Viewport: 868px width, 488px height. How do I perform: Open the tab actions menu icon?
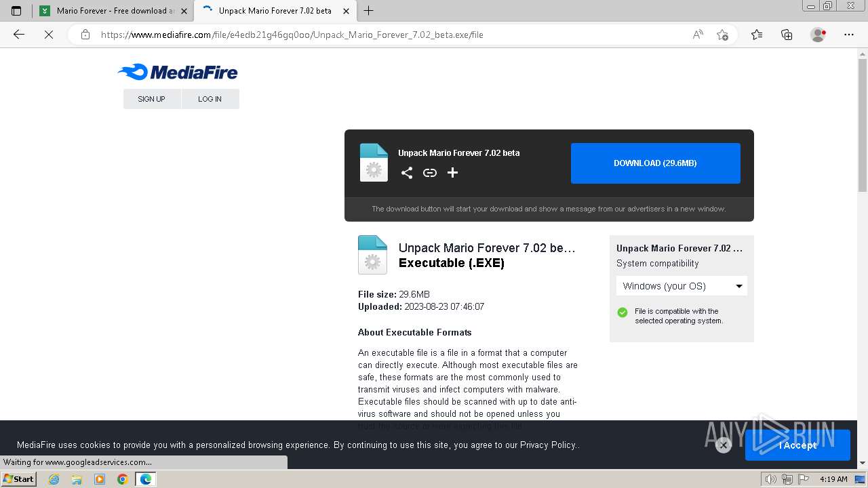16,11
